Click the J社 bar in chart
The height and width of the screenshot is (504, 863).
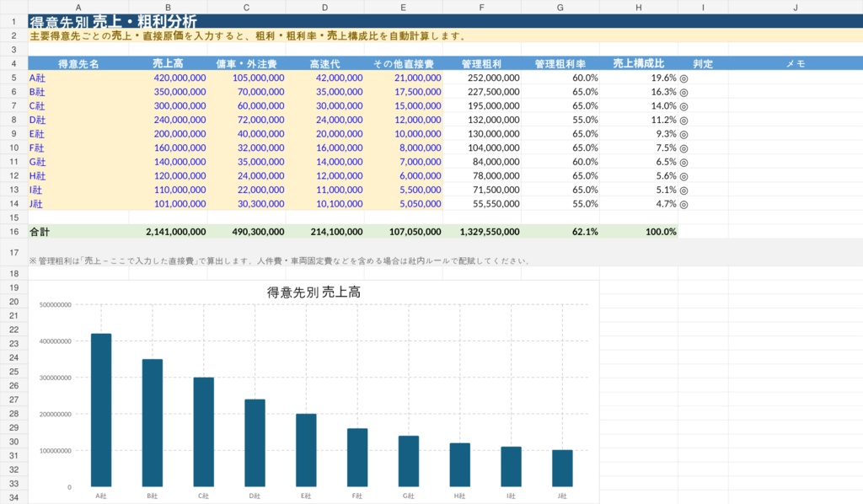[x=562, y=469]
